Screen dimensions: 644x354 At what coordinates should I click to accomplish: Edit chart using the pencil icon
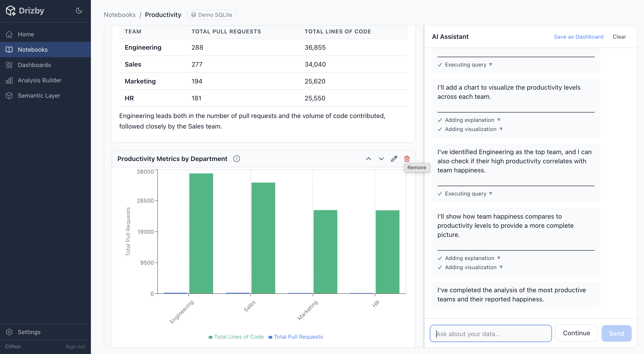pos(394,159)
